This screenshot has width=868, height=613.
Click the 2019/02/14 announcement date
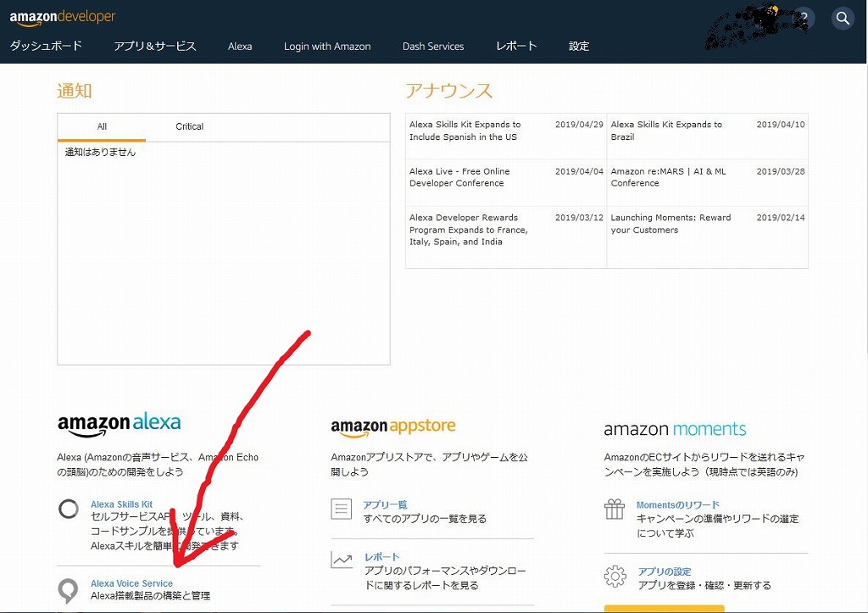pos(781,218)
